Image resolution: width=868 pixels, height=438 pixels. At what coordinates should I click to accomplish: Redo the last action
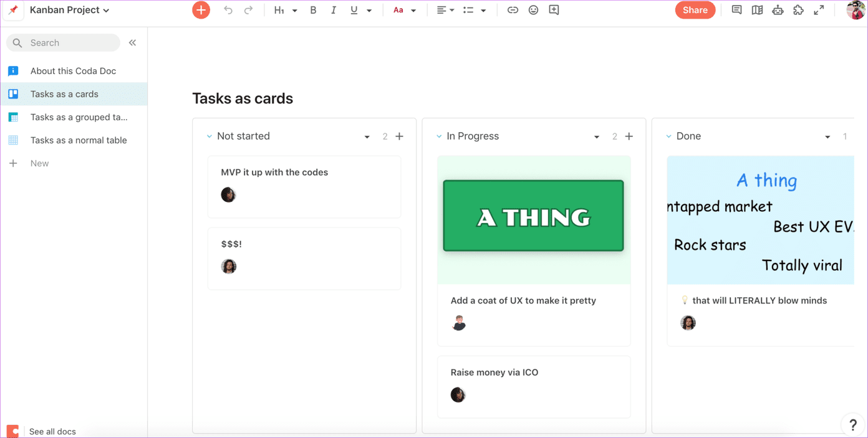tap(248, 10)
